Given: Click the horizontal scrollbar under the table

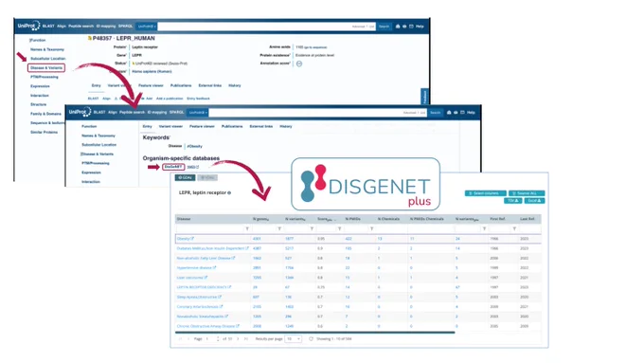Looking at the screenshot, I should 315,332.
